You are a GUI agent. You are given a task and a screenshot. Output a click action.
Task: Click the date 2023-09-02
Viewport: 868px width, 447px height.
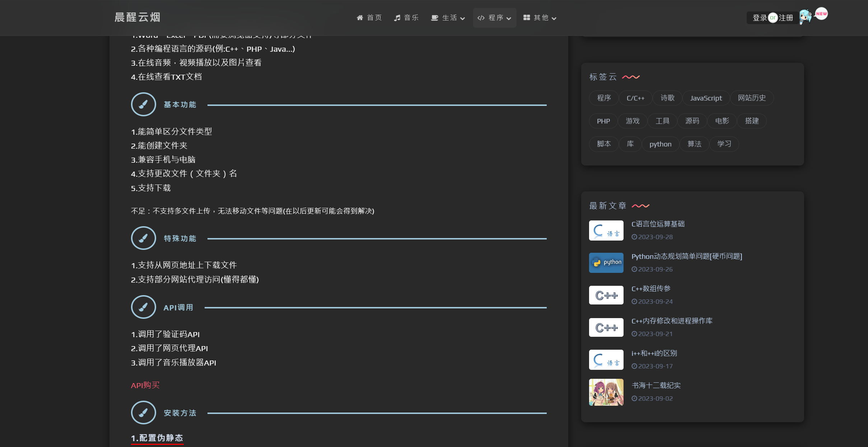click(652, 399)
